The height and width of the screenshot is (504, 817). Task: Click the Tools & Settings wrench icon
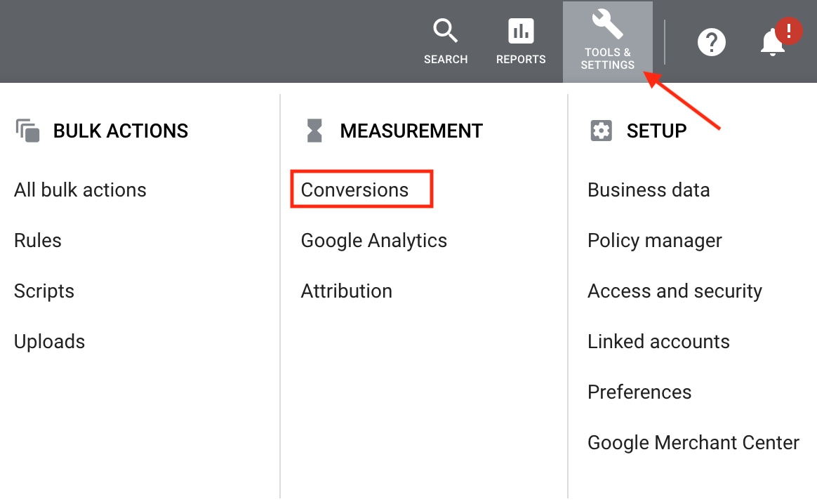(607, 25)
